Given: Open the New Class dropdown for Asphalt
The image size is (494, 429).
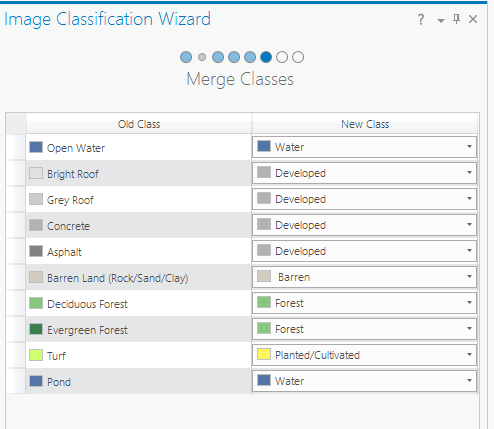Looking at the screenshot, I should pyautogui.click(x=364, y=251).
